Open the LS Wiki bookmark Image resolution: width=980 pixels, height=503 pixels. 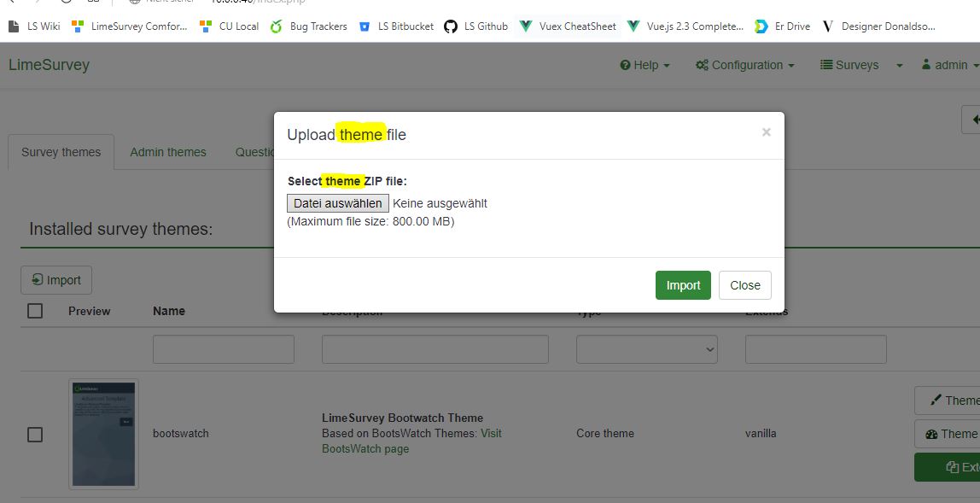tap(34, 26)
